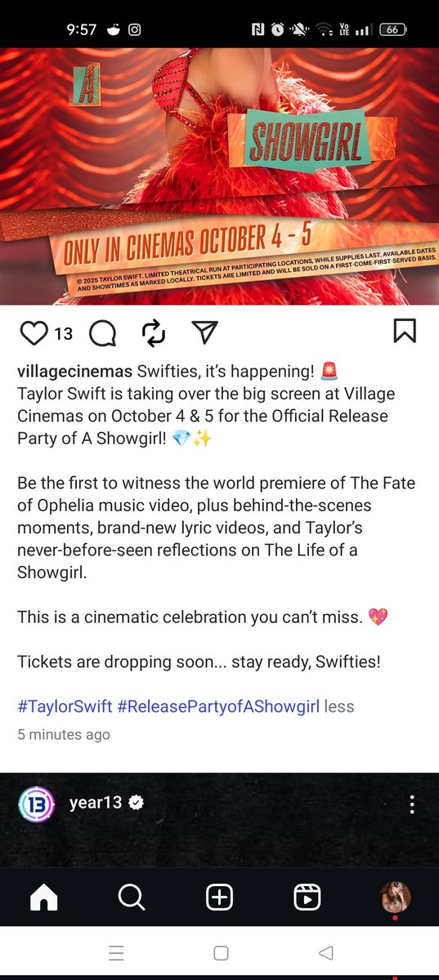The image size is (439, 980).
Task: Open the Reels tab
Action: pos(307,897)
